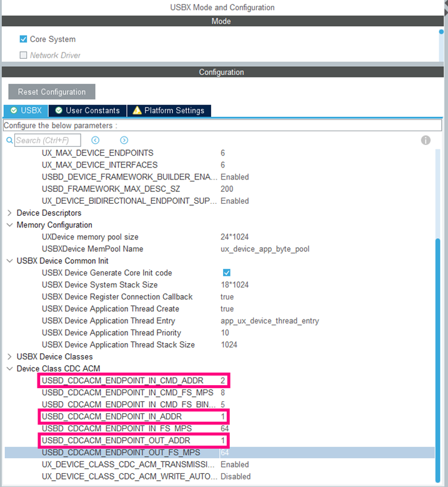Focus the Search (Ctrl+F) input field
This screenshot has width=448, height=487.
(47, 141)
